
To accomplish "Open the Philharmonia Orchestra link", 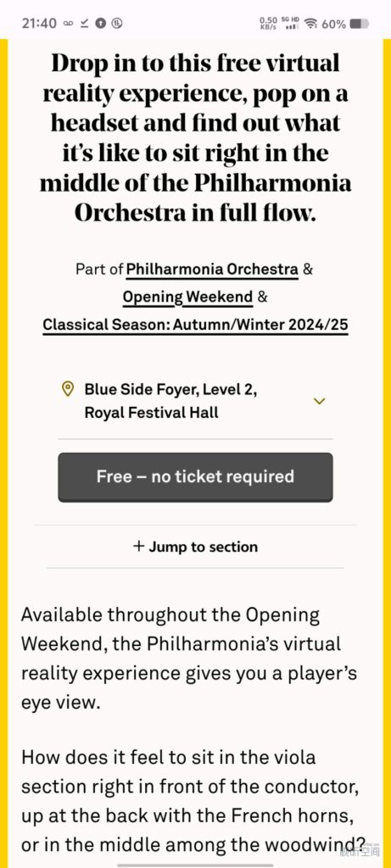I will point(212,270).
